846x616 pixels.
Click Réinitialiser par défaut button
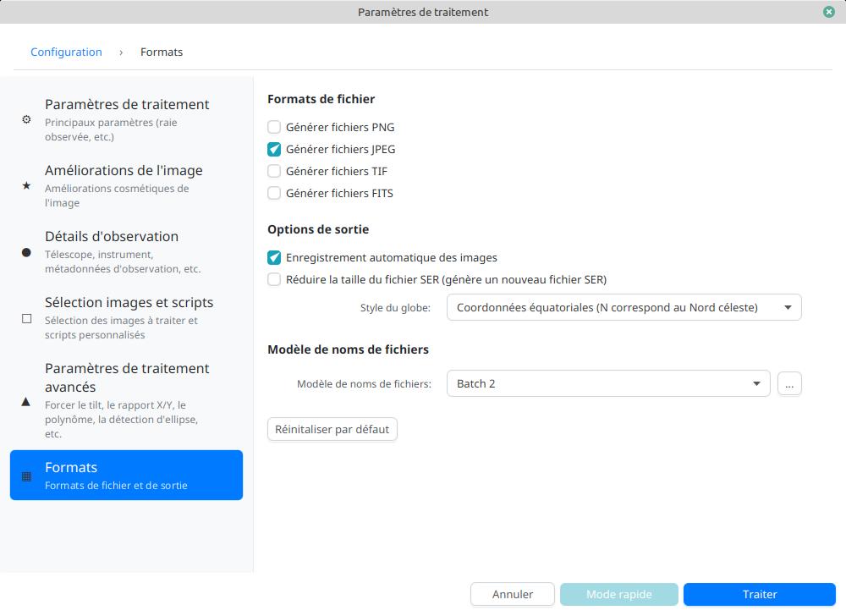[x=332, y=429]
